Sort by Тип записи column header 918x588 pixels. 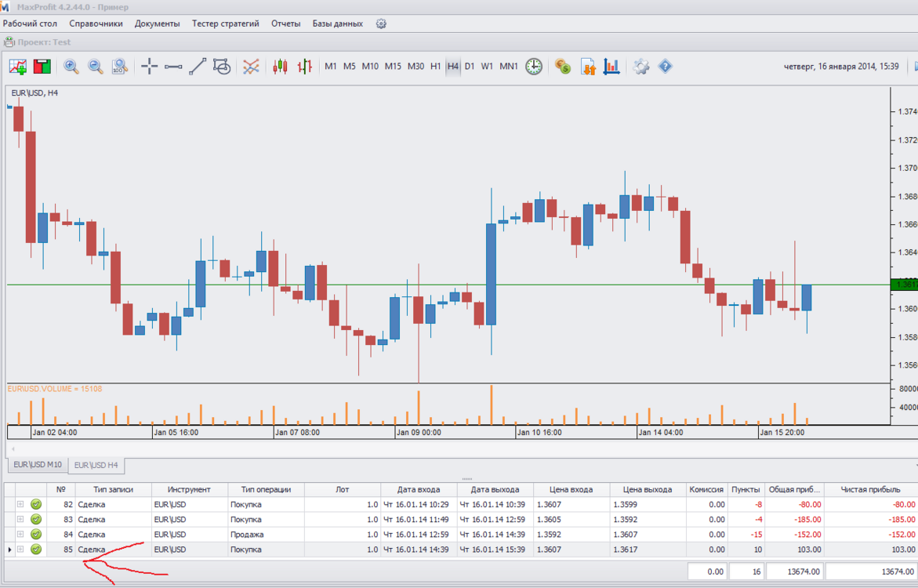coord(114,490)
